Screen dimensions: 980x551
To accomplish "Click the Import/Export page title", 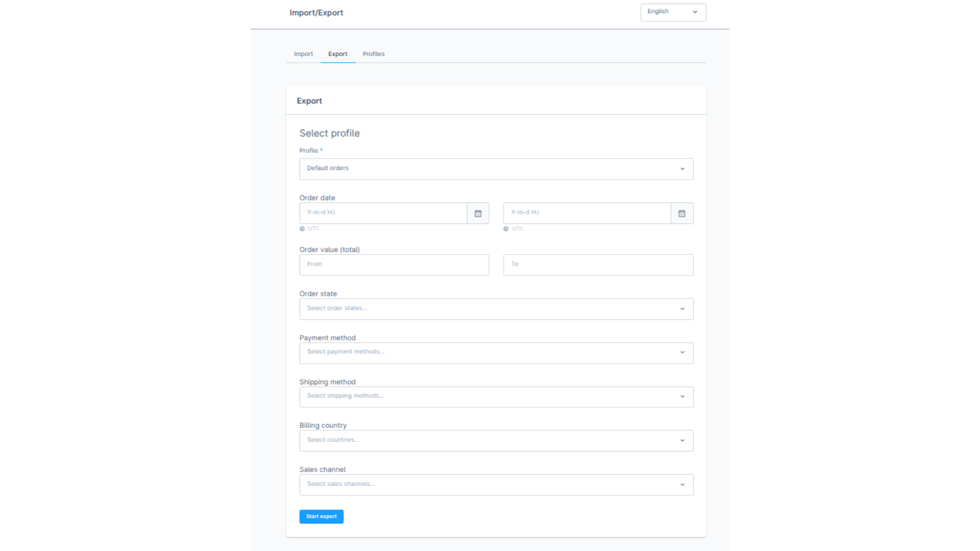I will (x=316, y=13).
